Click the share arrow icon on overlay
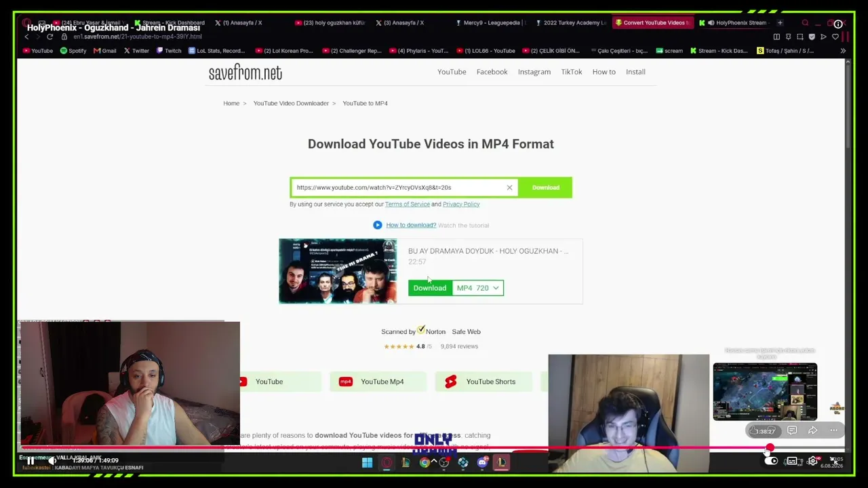Viewport: 868px width, 488px height. [x=812, y=430]
